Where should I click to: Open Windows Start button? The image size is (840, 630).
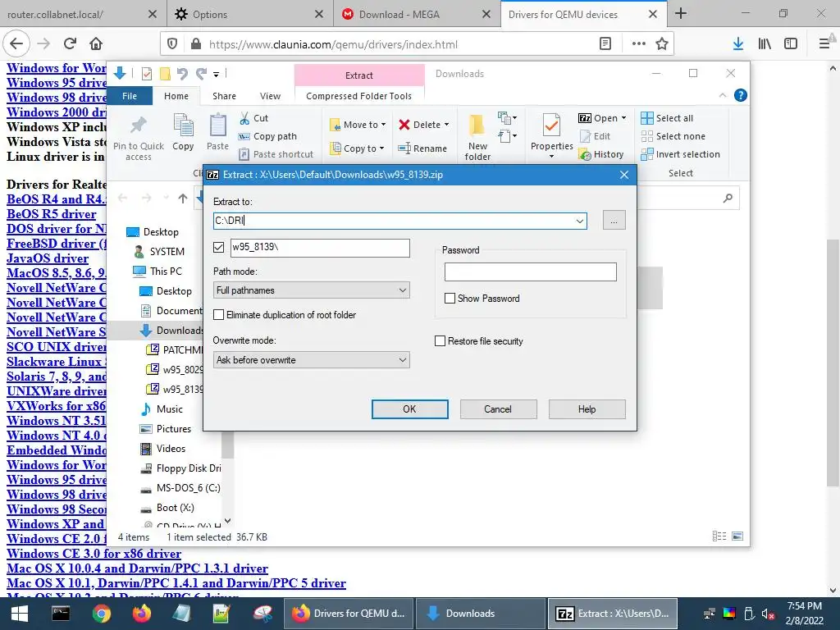tap(20, 614)
